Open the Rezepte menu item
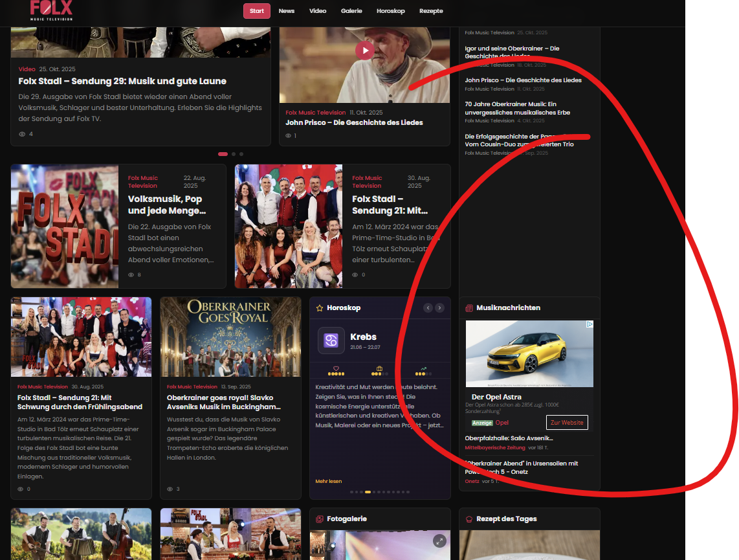 [431, 11]
